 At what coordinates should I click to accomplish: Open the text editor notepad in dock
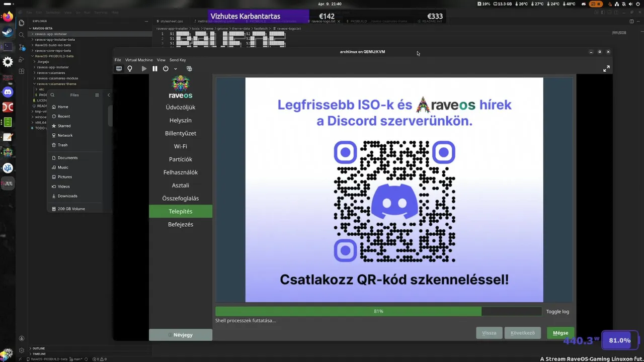click(8, 137)
